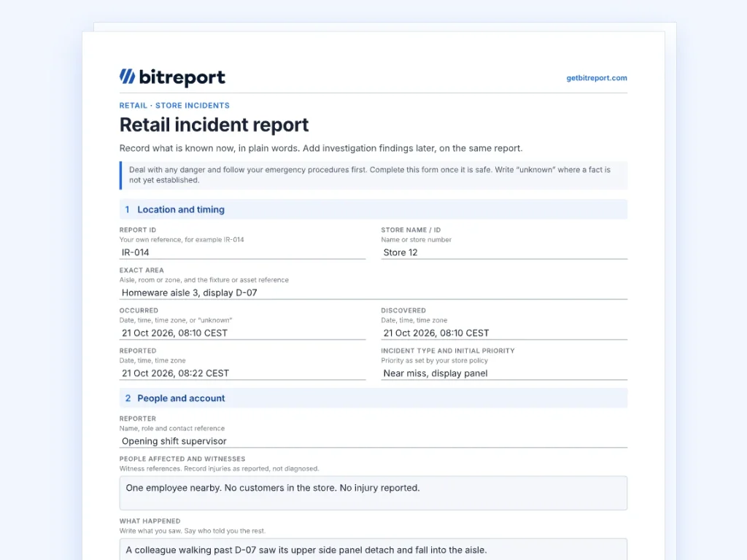The height and width of the screenshot is (560, 747).
Task: Click the OCCURRED label
Action: pos(139,311)
